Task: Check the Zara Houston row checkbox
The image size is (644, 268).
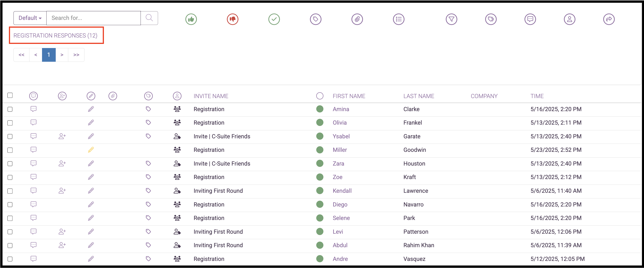Action: click(x=10, y=164)
